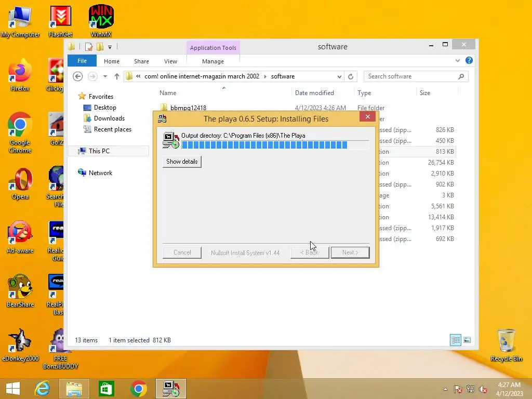Select Favorites in the navigation pane
This screenshot has height=399, width=532.
(x=101, y=96)
